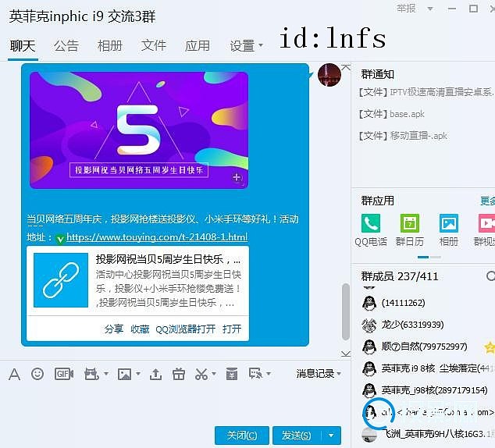Click the purple 5th anniversary image

139,130
